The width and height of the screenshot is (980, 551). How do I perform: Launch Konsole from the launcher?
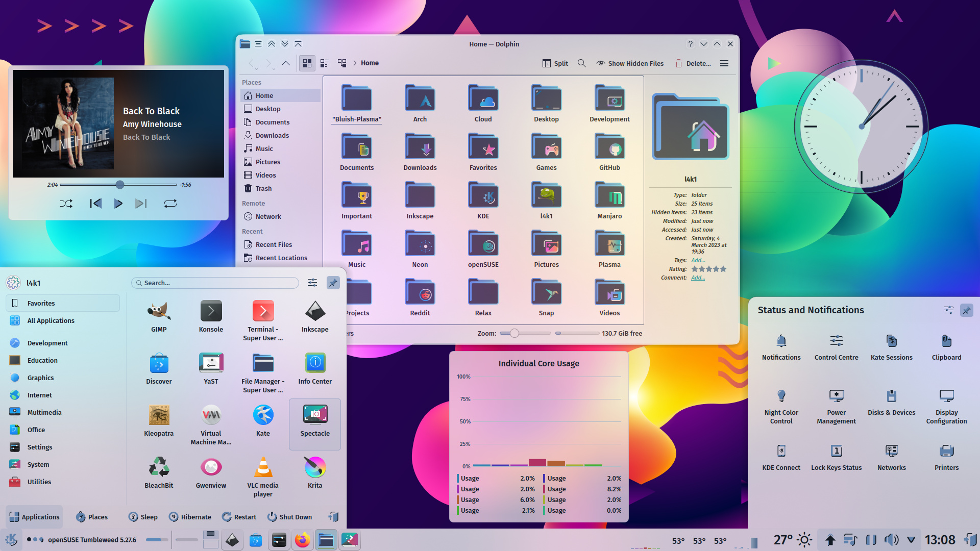tap(211, 317)
